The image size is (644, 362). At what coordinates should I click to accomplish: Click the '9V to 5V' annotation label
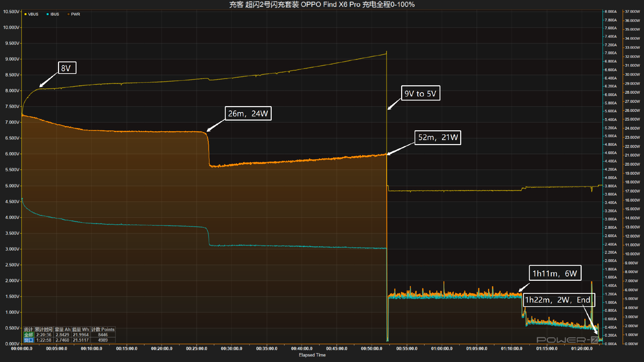tap(420, 93)
